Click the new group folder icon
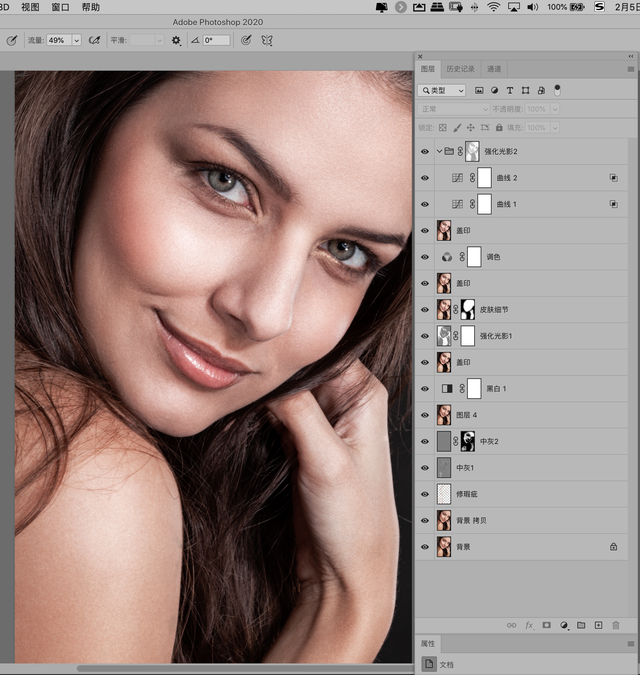The image size is (640, 675). (x=581, y=625)
